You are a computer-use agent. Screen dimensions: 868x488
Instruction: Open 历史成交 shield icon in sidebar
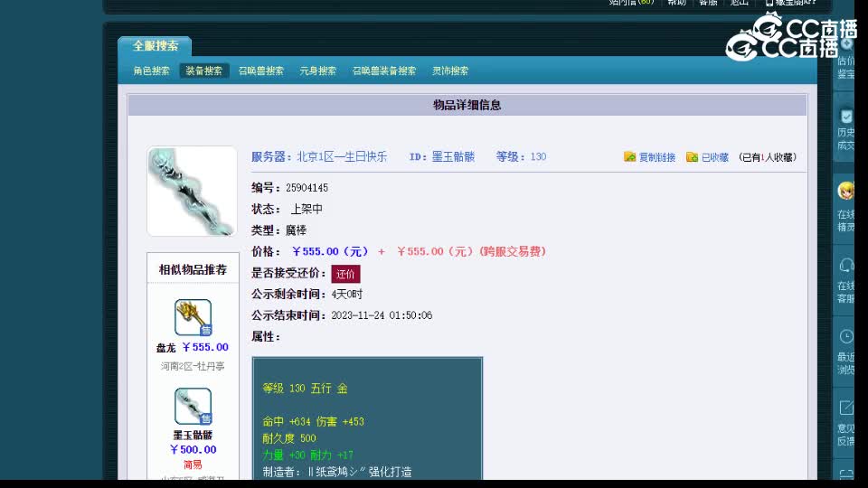846,117
